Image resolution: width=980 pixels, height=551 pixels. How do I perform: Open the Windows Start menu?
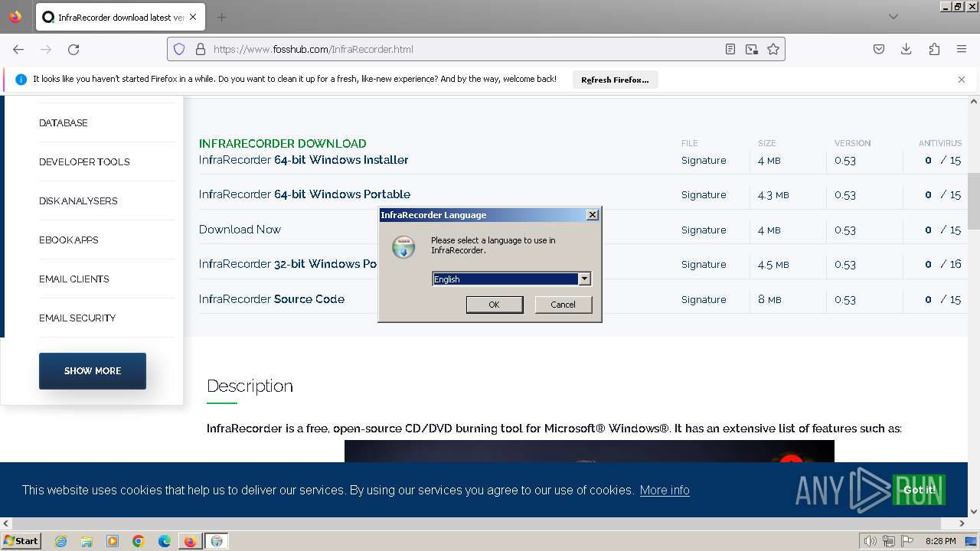(x=21, y=541)
